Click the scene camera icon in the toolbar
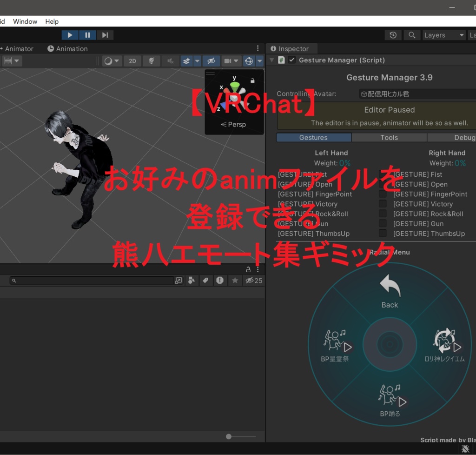This screenshot has width=476, height=455. [228, 60]
